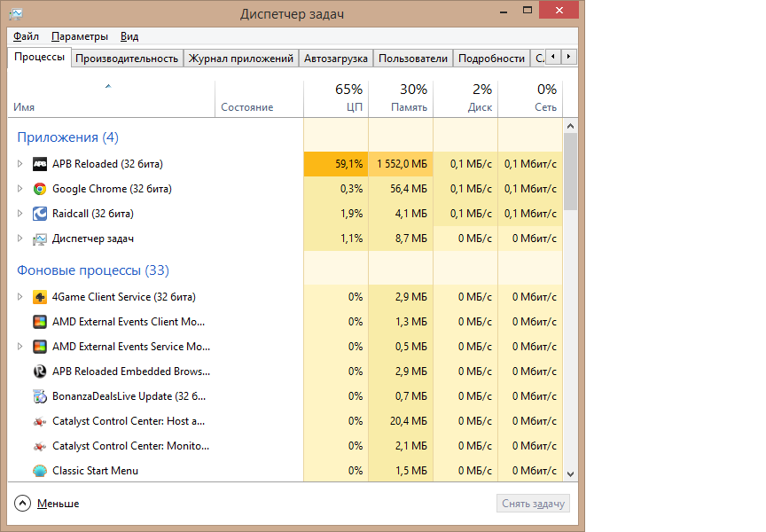The height and width of the screenshot is (532, 766).
Task: Sort by the ЦП column header
Action: pyautogui.click(x=336, y=99)
